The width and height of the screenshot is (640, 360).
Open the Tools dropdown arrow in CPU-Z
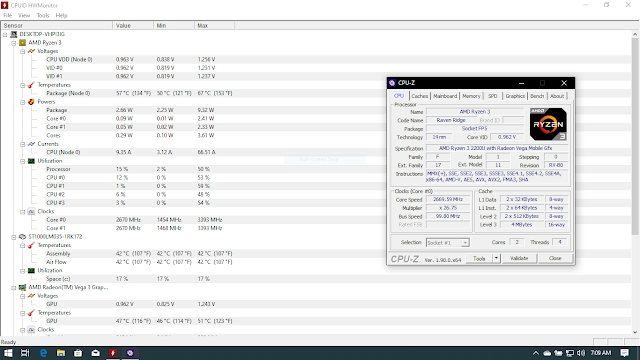(x=496, y=258)
